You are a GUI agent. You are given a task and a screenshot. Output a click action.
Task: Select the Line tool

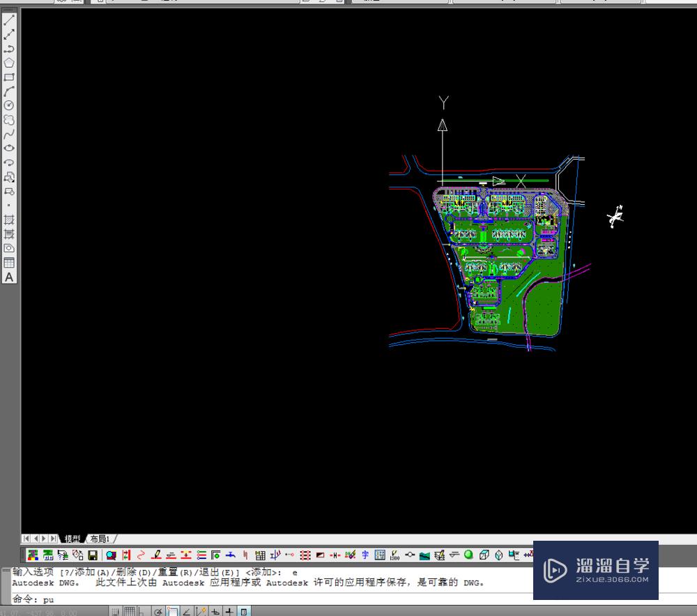point(9,20)
